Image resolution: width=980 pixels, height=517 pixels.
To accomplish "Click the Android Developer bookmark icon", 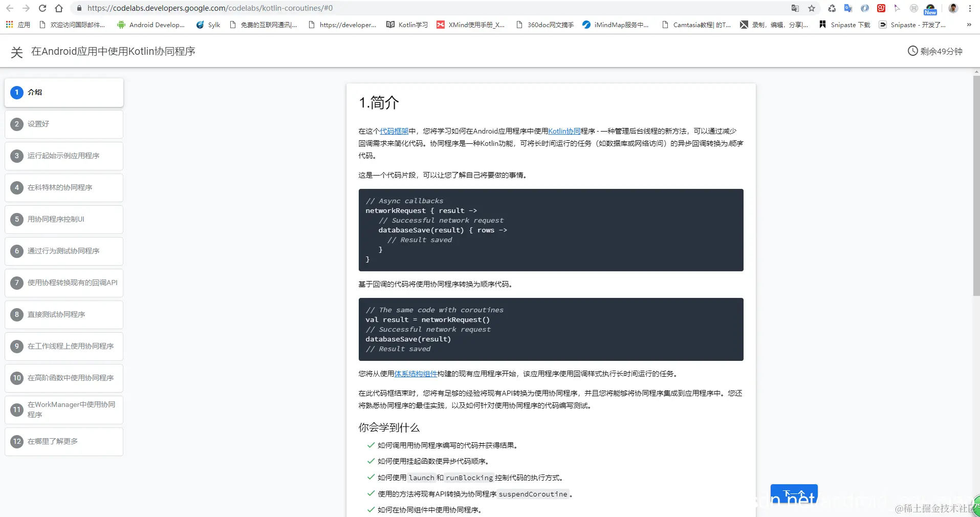I will click(x=121, y=25).
